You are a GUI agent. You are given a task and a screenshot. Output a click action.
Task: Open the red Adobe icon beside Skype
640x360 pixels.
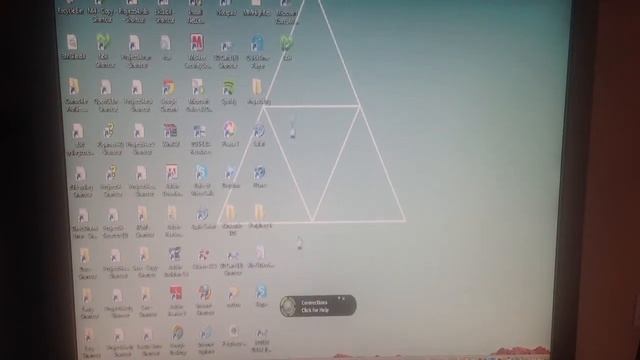pyautogui.click(x=172, y=173)
